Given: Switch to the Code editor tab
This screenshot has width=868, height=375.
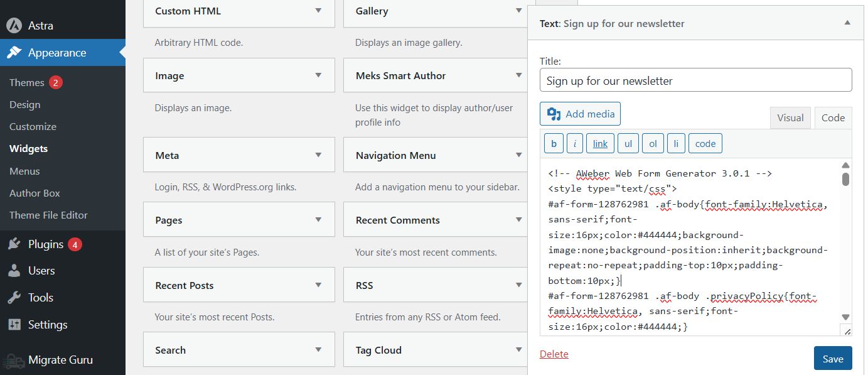Looking at the screenshot, I should [833, 117].
